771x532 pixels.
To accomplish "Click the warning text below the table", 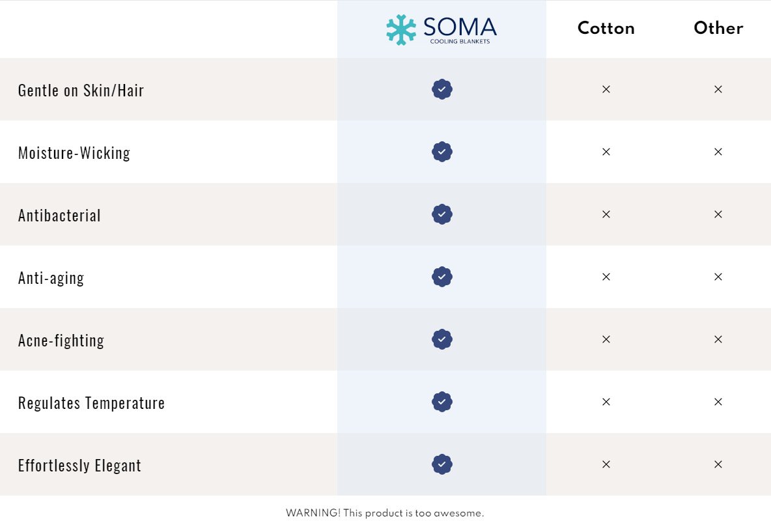I will 385,513.
